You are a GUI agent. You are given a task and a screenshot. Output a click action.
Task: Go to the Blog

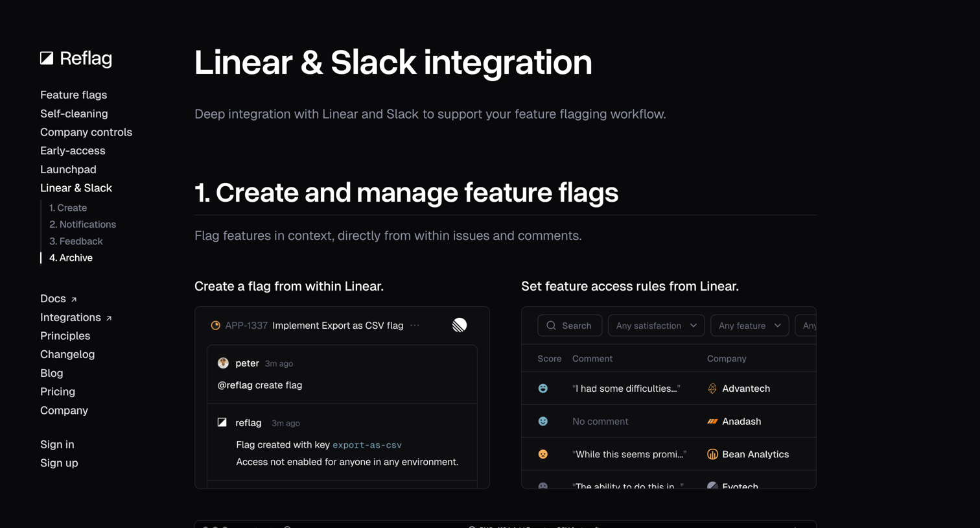[x=51, y=373]
